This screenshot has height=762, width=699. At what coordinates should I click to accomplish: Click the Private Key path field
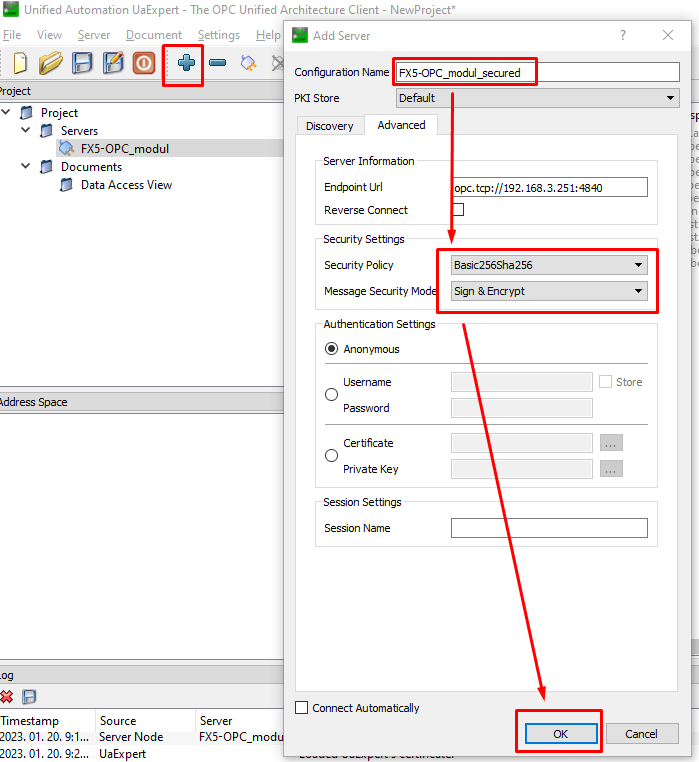(522, 469)
